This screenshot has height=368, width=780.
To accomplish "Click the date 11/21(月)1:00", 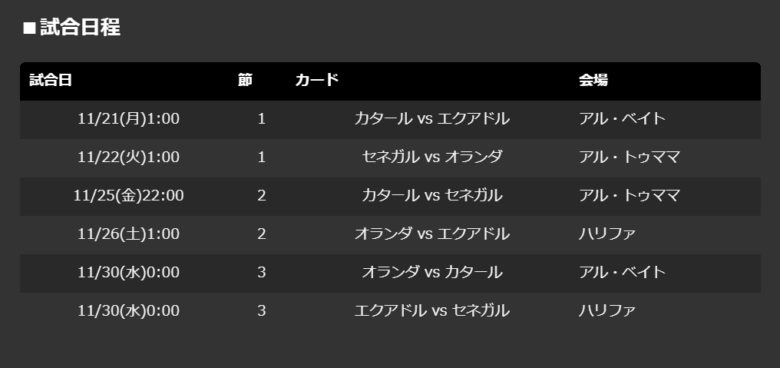I will [129, 119].
